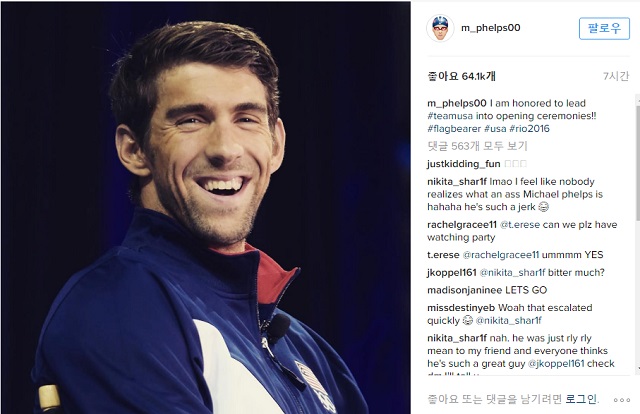Open the three-dot more options menu
Screen dimensions: 640x414
tap(622, 400)
